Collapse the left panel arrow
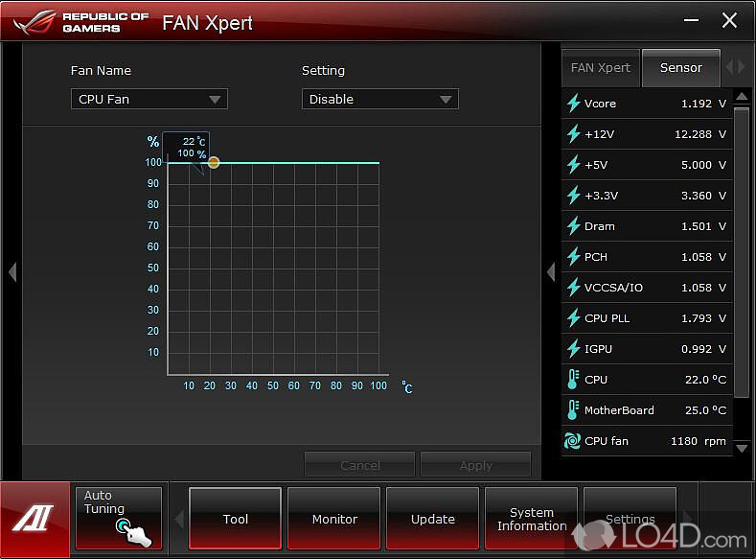Viewport: 756px width, 559px height. (12, 272)
